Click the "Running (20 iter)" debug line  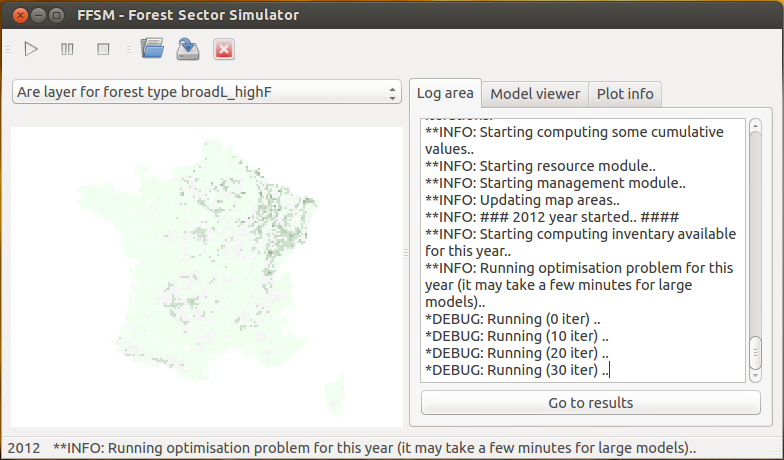tap(516, 353)
